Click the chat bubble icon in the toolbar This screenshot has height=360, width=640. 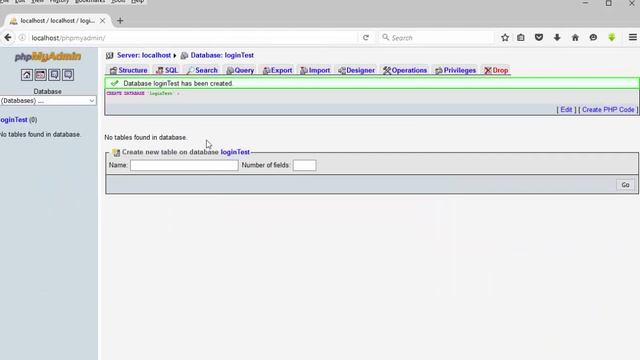(593, 38)
